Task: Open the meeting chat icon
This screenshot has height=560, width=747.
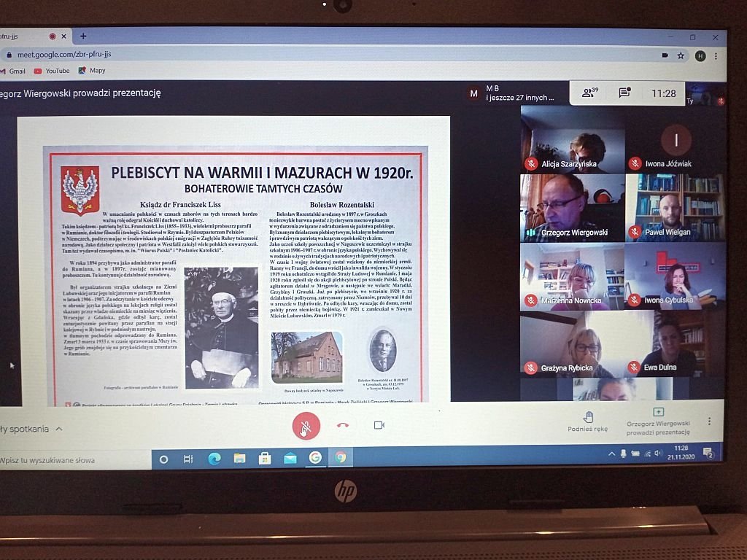Action: (624, 93)
